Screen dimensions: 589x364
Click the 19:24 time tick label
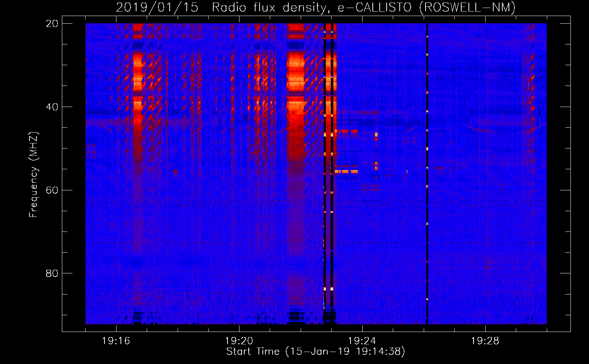[x=362, y=341]
